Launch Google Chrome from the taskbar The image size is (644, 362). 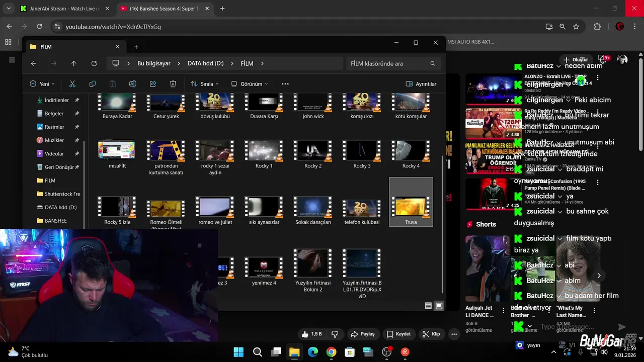coord(331,352)
